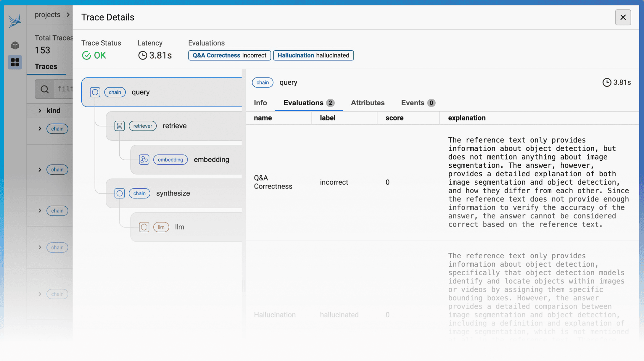Click the chain badge in span header
The width and height of the screenshot is (644, 361).
pyautogui.click(x=263, y=83)
